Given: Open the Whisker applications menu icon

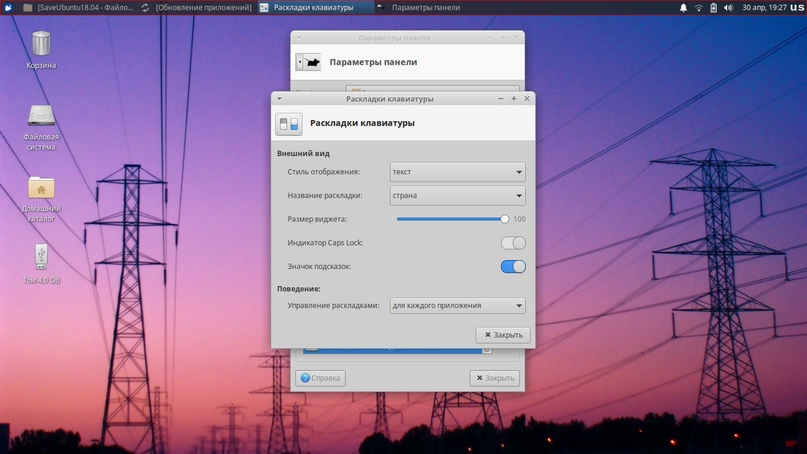Looking at the screenshot, I should pos(8,7).
